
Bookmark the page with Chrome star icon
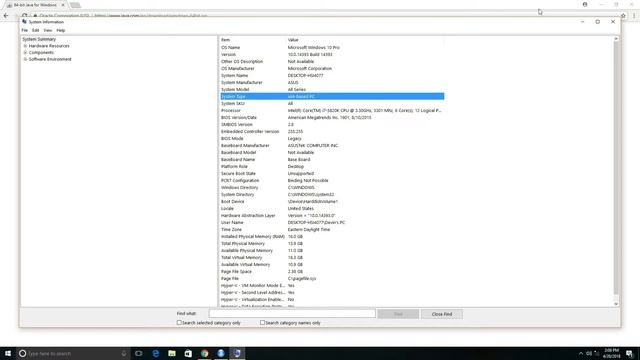(x=623, y=16)
